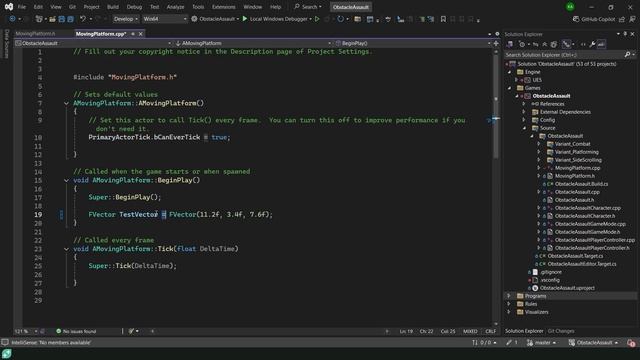Click ObstacleAssault repository button in status bar
Screen dimensions: 640x360
(594, 342)
